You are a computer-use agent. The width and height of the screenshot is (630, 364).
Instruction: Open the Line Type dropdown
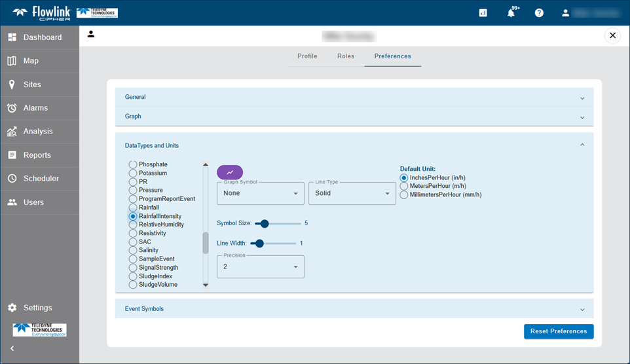click(352, 194)
